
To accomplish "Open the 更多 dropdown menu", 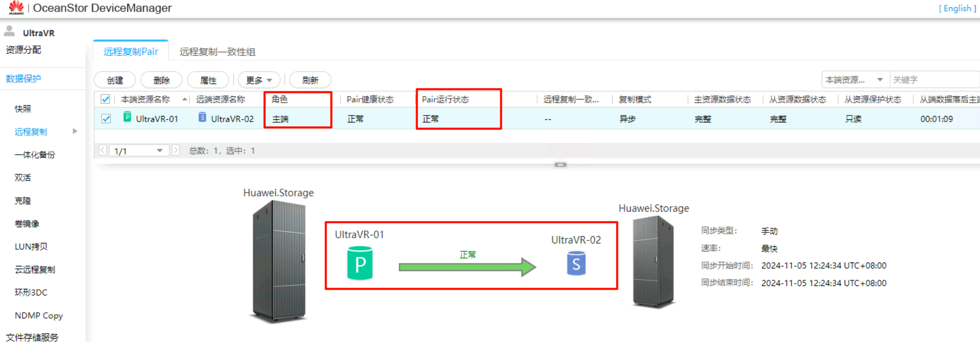I will coord(259,80).
